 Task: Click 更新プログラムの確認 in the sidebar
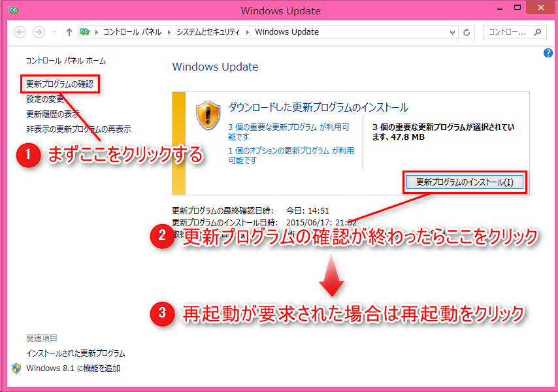tap(60, 84)
